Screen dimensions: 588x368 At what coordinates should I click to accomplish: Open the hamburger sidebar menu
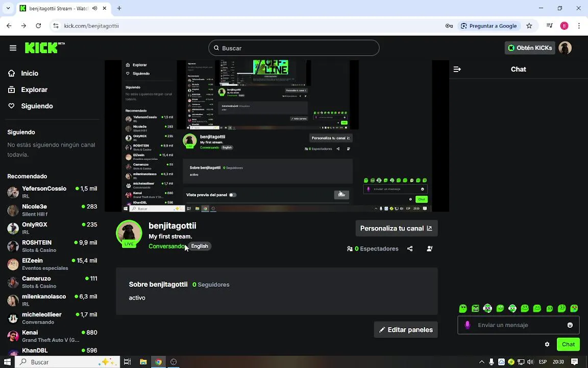pos(13,48)
